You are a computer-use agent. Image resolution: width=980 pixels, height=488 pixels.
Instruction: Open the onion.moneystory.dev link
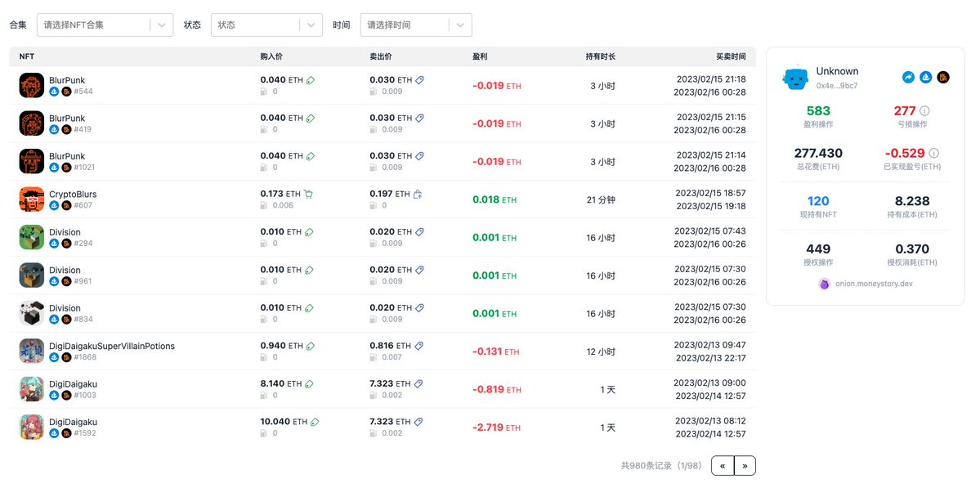pyautogui.click(x=874, y=284)
